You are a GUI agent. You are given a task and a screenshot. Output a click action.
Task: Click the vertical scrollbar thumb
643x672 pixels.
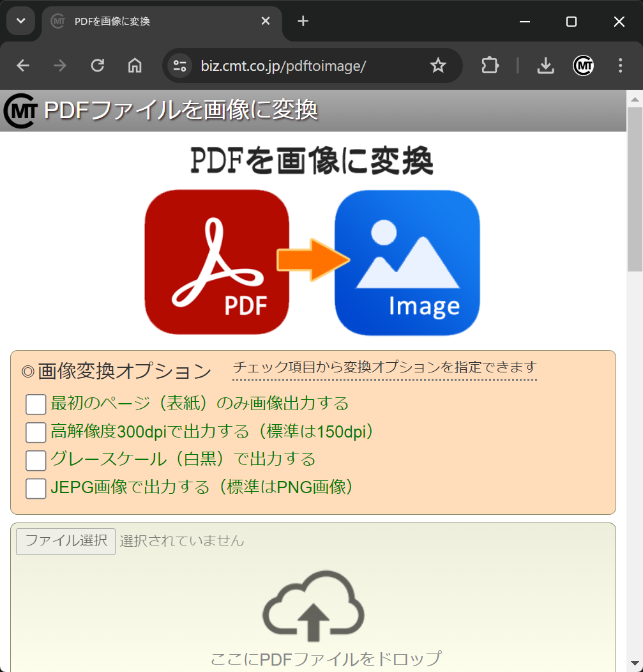(635, 190)
